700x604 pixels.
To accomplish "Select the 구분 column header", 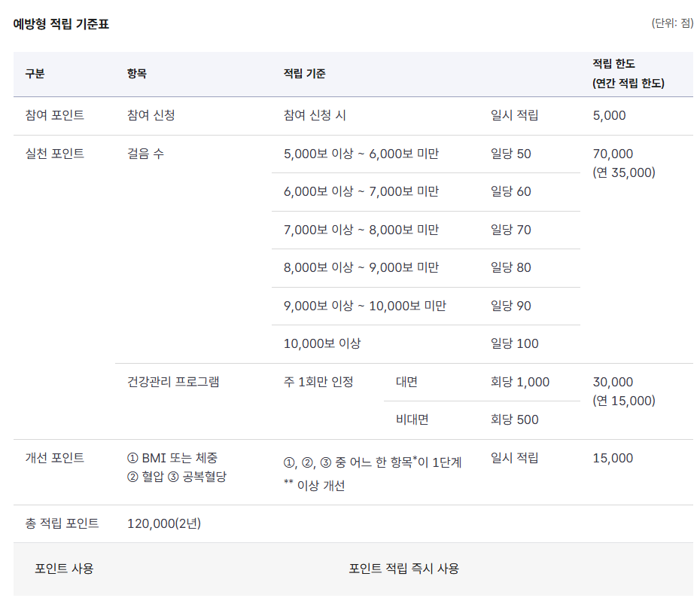I will point(35,74).
